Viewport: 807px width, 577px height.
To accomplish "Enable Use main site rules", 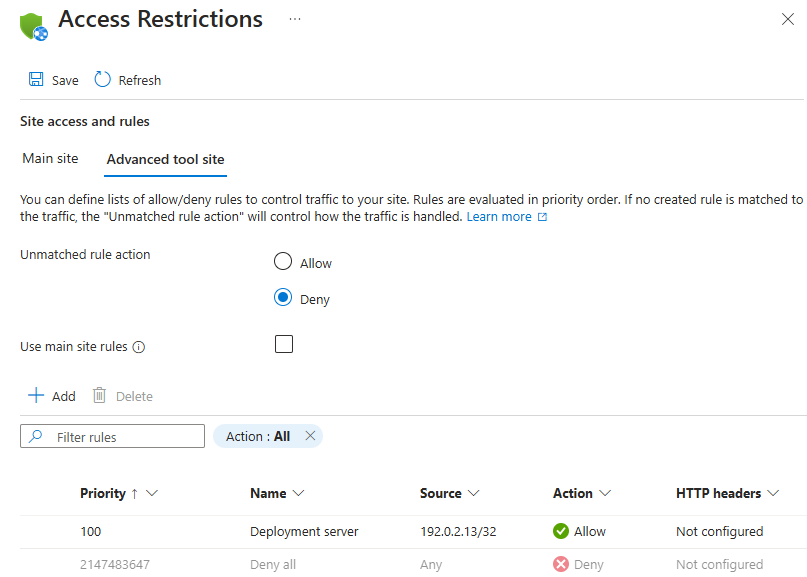I will point(283,343).
